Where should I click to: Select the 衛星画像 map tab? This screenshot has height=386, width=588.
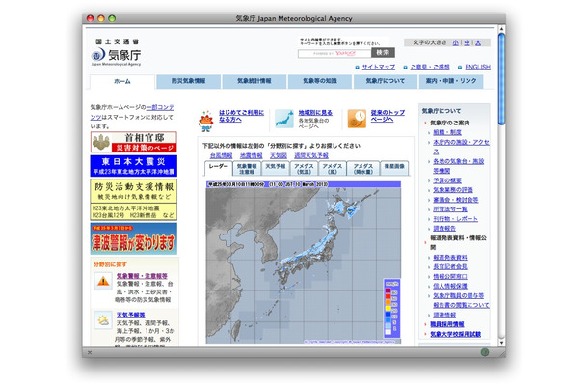(x=394, y=169)
